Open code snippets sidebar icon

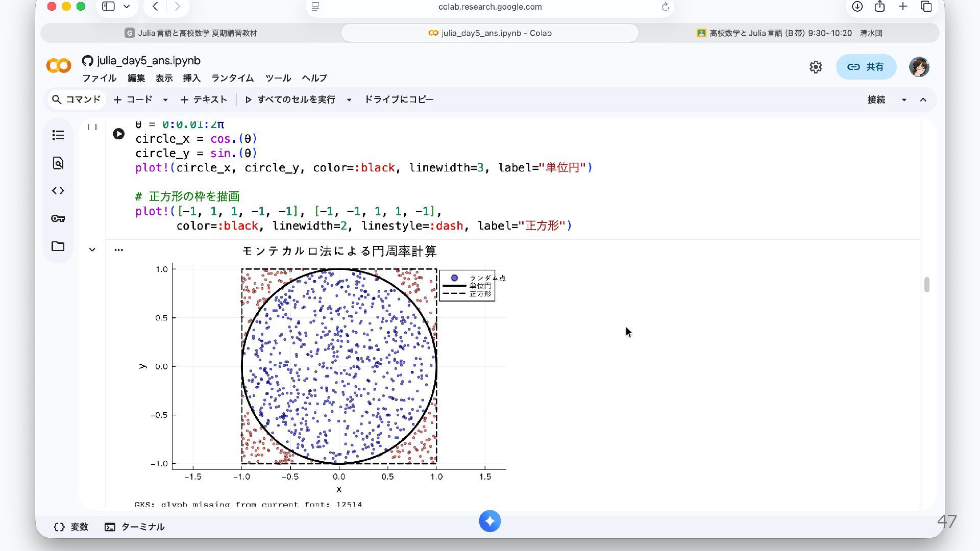pos(58,191)
